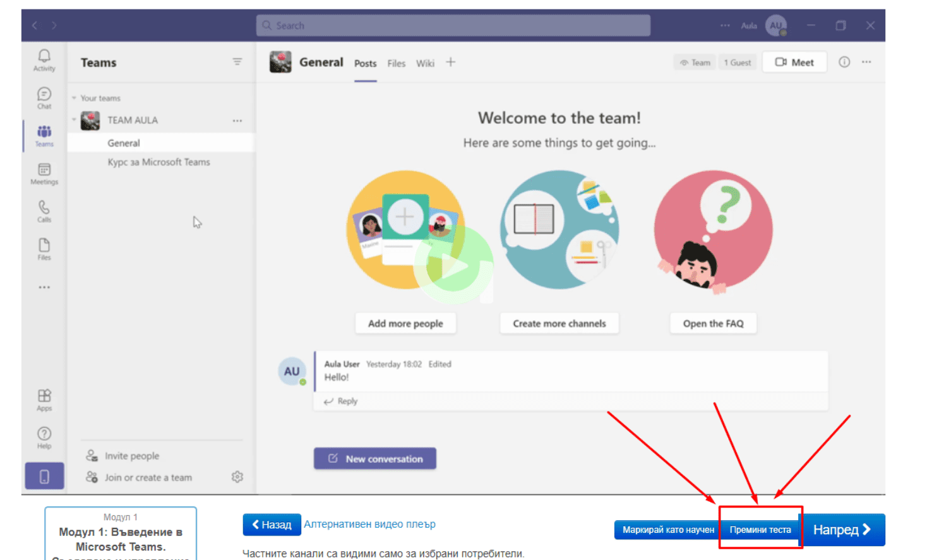Open channel more options ellipsis

866,62
